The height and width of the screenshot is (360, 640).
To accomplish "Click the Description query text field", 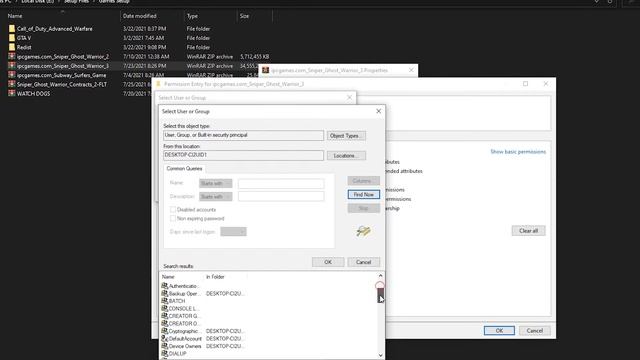I will [x=281, y=197].
